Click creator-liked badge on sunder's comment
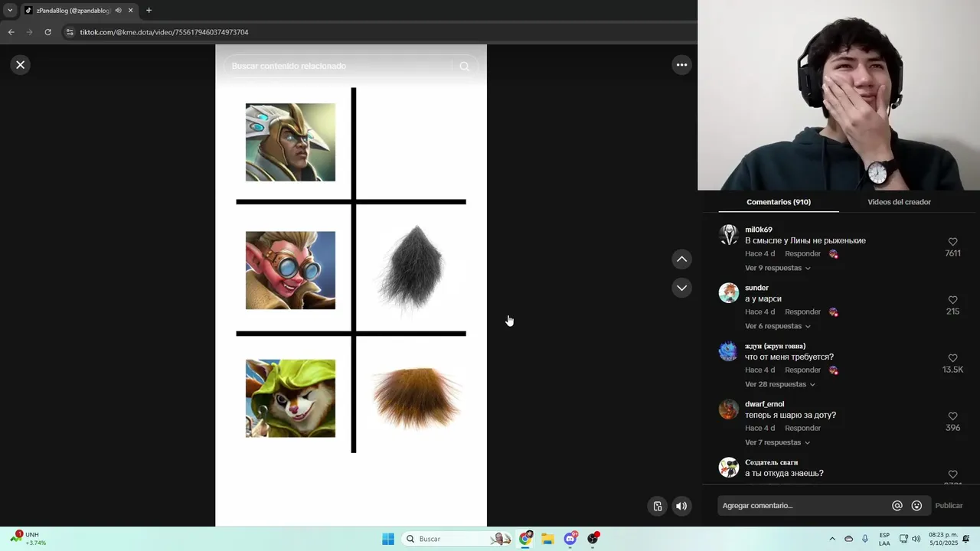The image size is (980, 551). coord(833,312)
